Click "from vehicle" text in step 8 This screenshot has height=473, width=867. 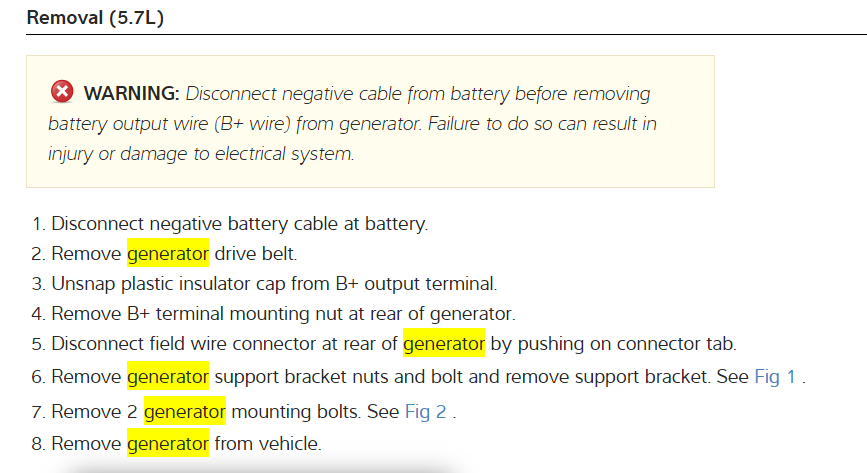(268, 443)
